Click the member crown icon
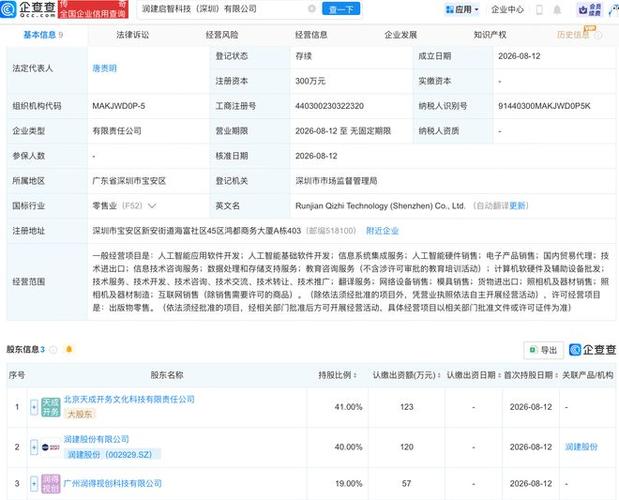The width and height of the screenshot is (619, 500). [583, 10]
